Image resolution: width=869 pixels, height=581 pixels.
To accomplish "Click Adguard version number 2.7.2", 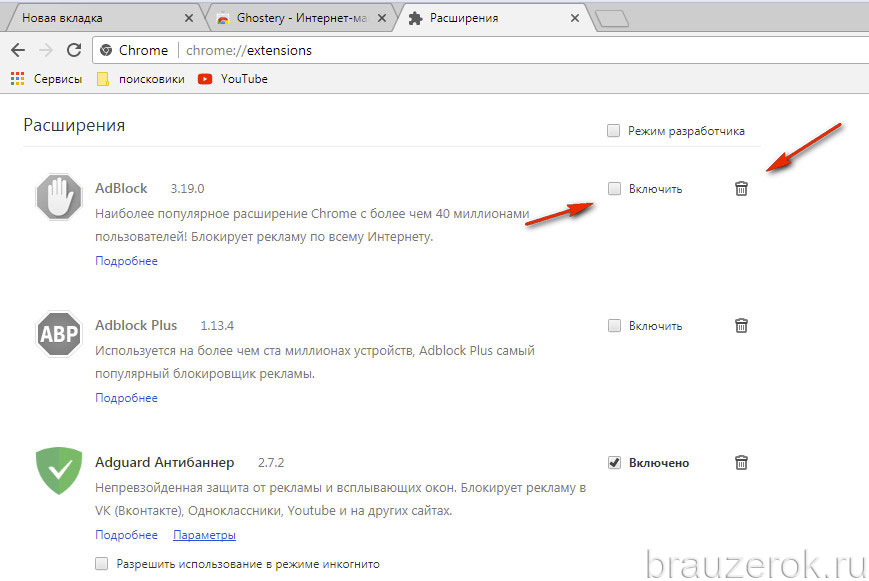I will point(271,463).
